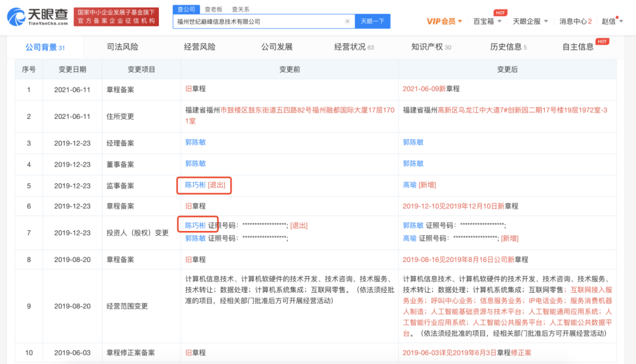
Task: Click the TianYanCha logo icon
Action: click(16, 16)
